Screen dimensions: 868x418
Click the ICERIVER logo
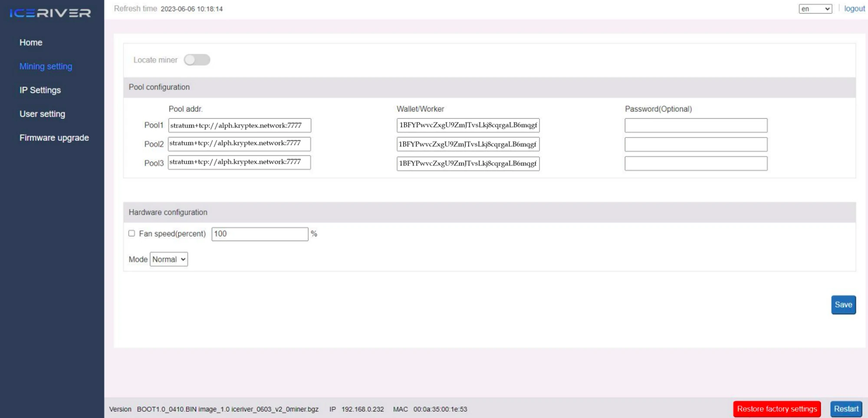point(50,13)
